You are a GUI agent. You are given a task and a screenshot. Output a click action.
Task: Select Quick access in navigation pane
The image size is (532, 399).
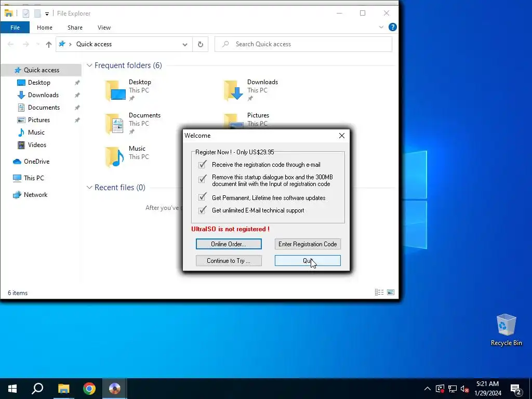[x=41, y=70]
